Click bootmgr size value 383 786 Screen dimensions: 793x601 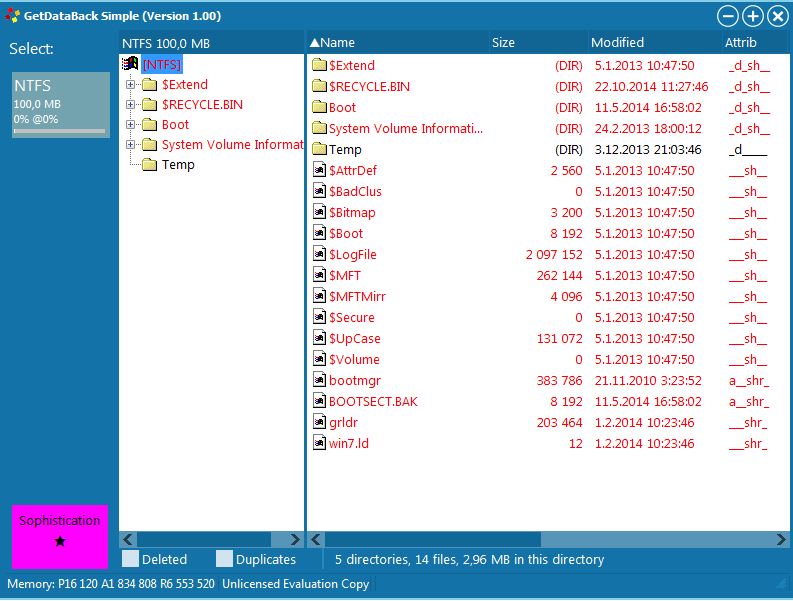tap(559, 380)
